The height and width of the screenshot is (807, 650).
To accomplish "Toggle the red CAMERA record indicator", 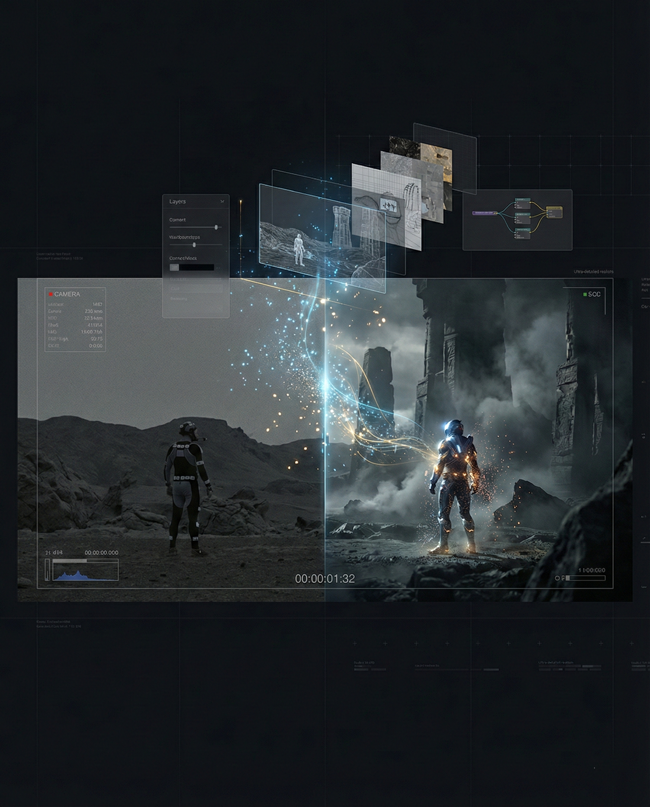I will click(x=51, y=294).
